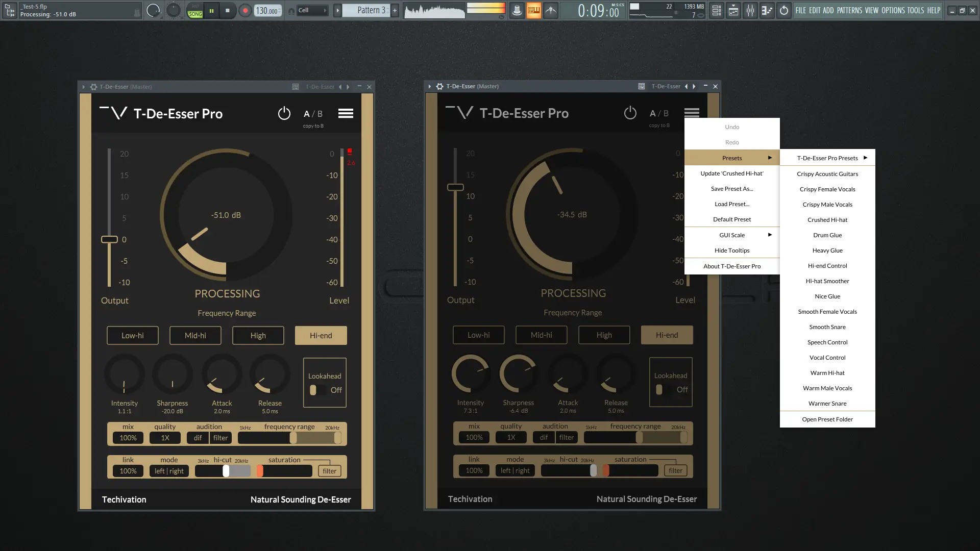Open the Cell snap dropdown
The height and width of the screenshot is (551, 980).
[312, 10]
